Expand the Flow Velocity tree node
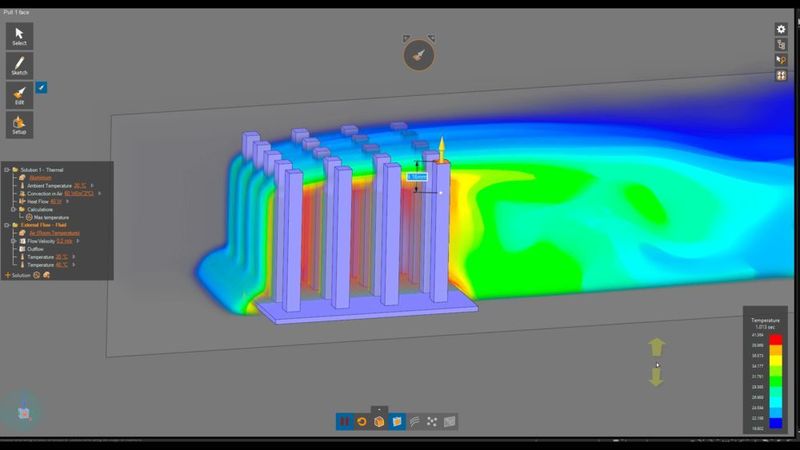Image resolution: width=800 pixels, height=450 pixels. click(14, 241)
